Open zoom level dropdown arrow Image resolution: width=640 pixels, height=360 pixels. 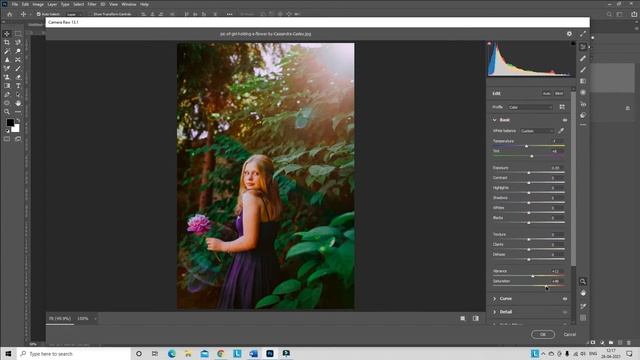point(95,319)
